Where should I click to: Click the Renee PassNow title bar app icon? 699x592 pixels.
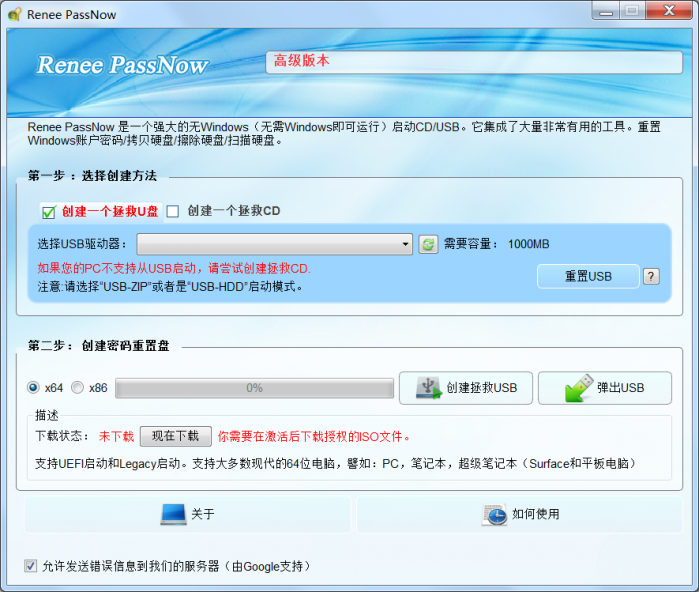[15, 14]
